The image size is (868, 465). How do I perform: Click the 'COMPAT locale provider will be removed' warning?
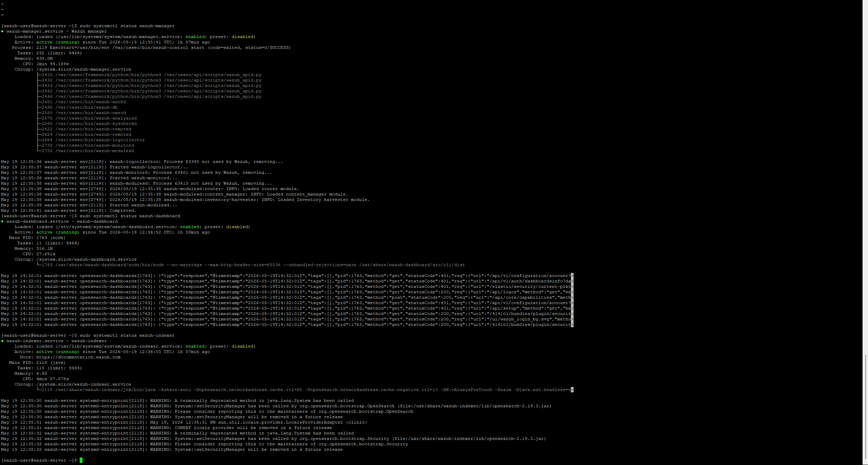click(167, 428)
